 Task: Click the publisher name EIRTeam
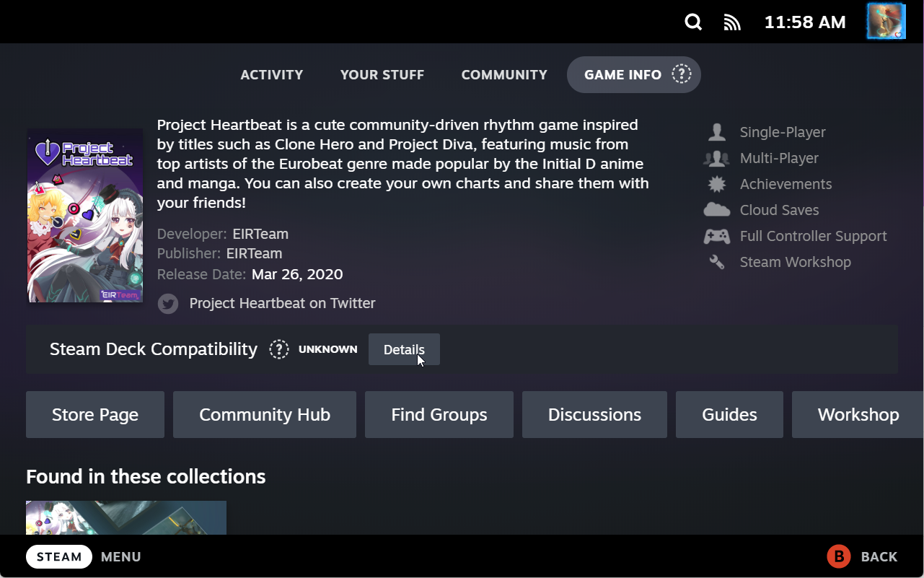(x=254, y=254)
